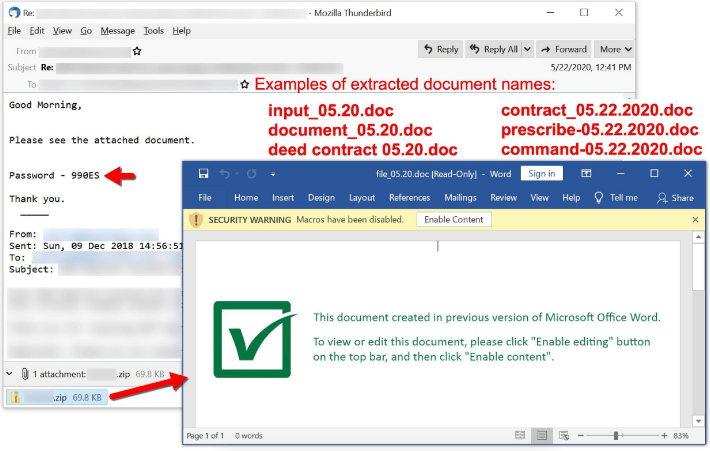This screenshot has height=451, width=710.
Task: Click the Save icon in Word title bar
Action: point(204,174)
